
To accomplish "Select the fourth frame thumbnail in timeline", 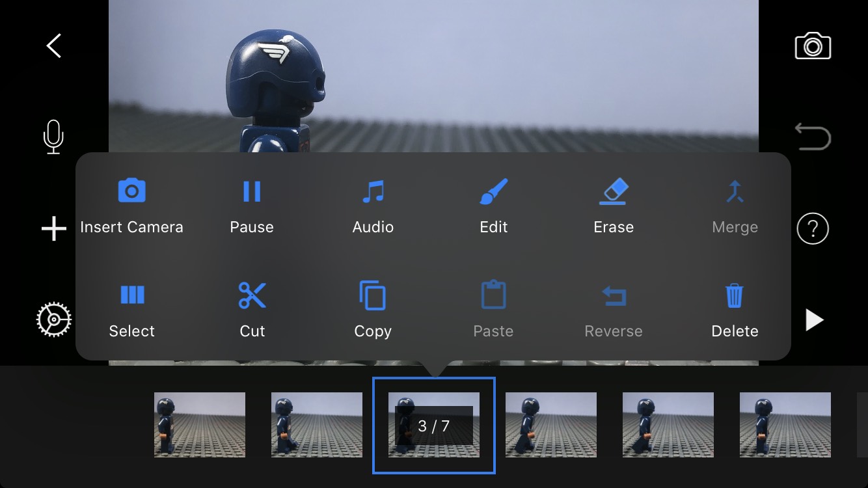I will coord(551,425).
